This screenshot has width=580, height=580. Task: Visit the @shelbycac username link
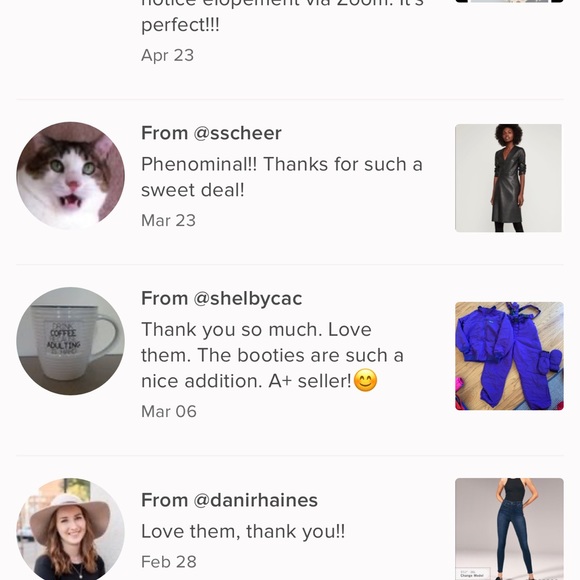pyautogui.click(x=247, y=299)
